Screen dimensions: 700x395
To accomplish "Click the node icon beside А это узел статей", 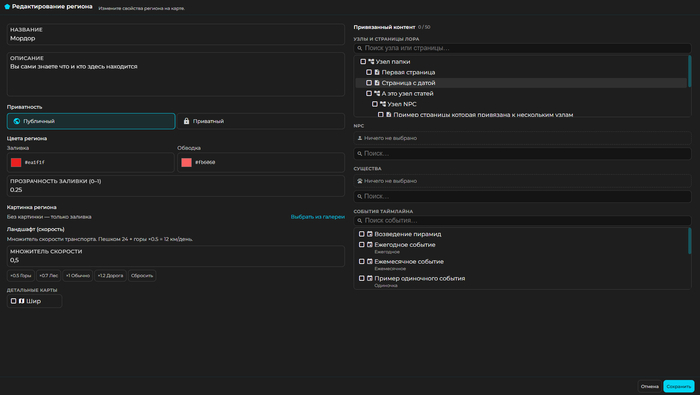I will [x=377, y=94].
